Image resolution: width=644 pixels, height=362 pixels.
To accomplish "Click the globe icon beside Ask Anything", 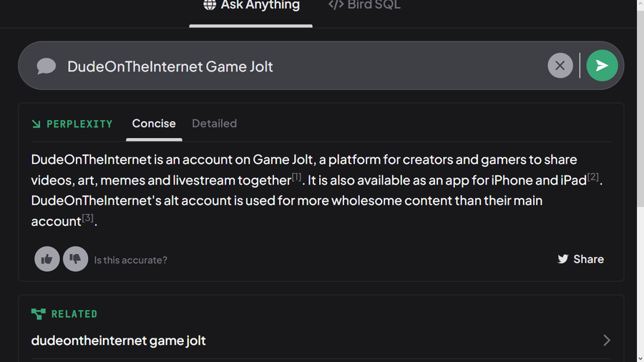I will point(210,5).
